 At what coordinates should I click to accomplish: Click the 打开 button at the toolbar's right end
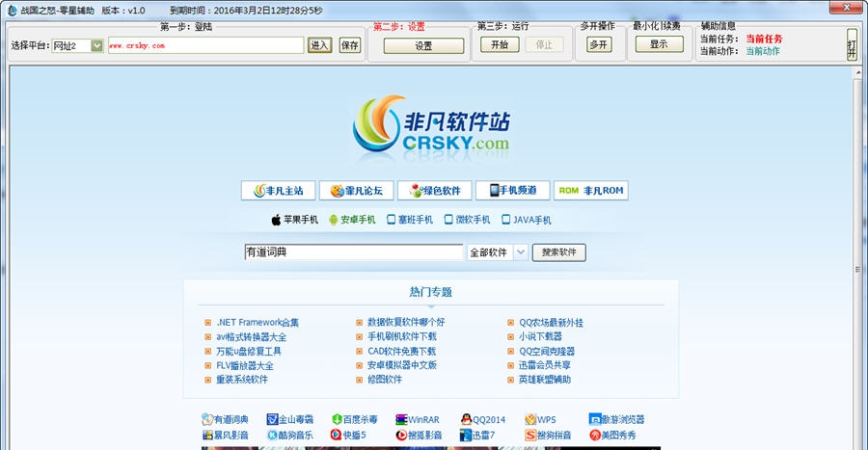pyautogui.click(x=852, y=44)
